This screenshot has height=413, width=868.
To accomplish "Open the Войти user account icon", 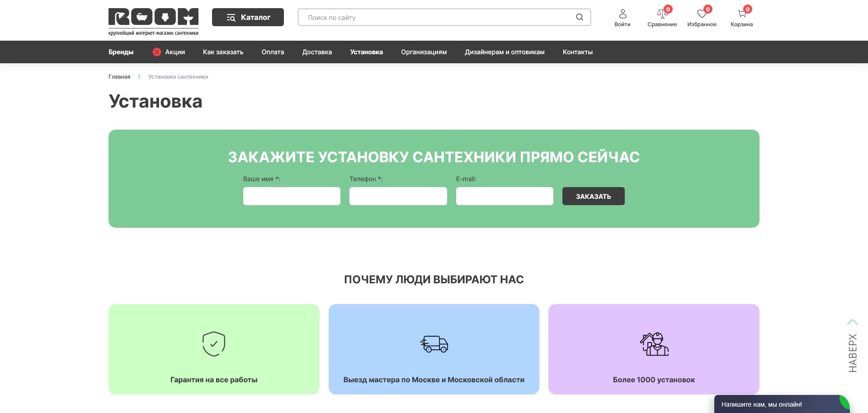I will click(622, 14).
